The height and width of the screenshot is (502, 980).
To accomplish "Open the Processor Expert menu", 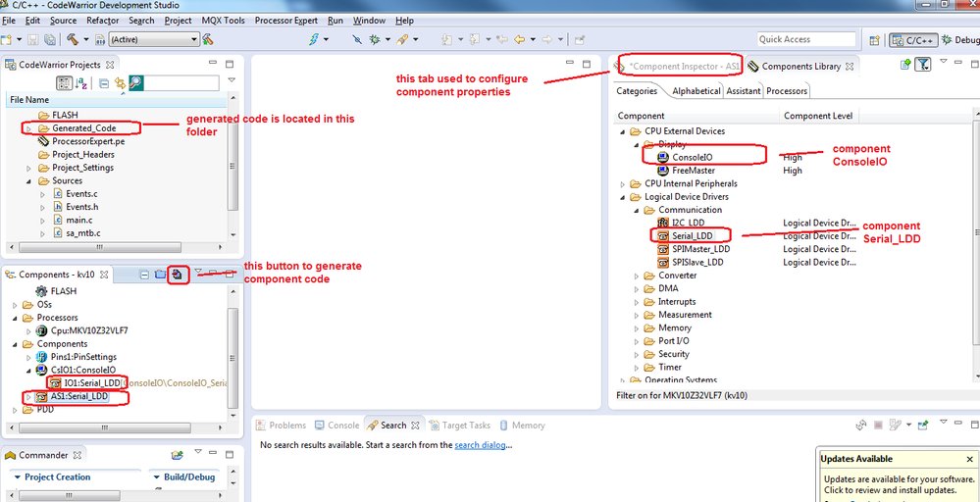I will pos(286,21).
